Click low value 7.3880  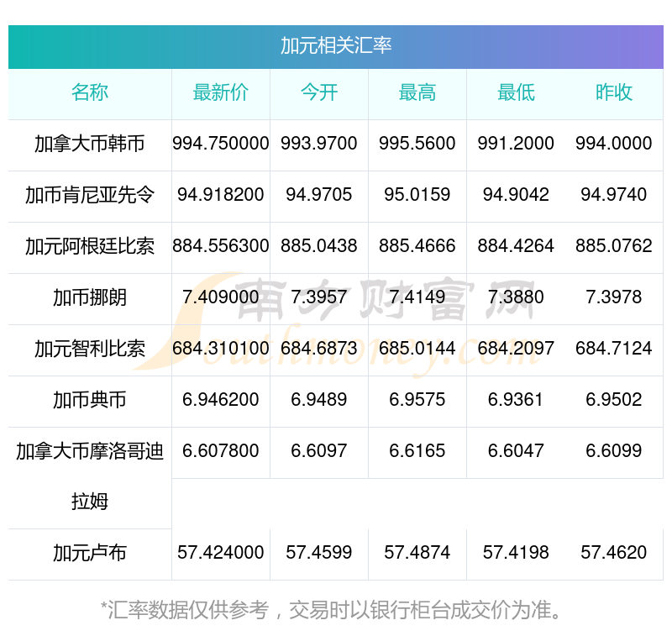(x=516, y=297)
